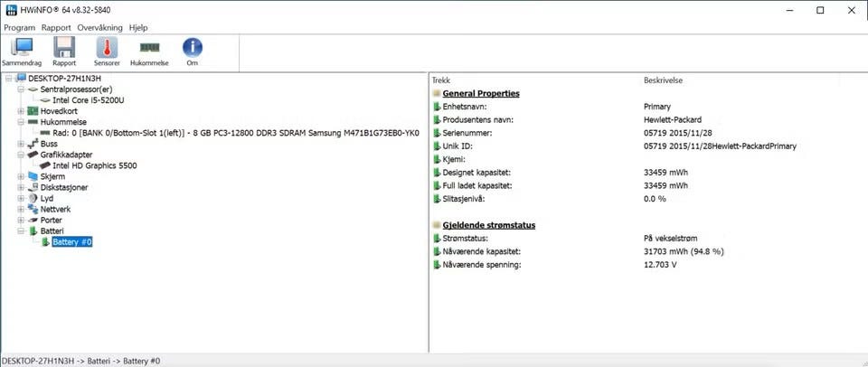This screenshot has height=367, width=868.
Task: Open the Om info toolbar icon
Action: click(x=192, y=48)
